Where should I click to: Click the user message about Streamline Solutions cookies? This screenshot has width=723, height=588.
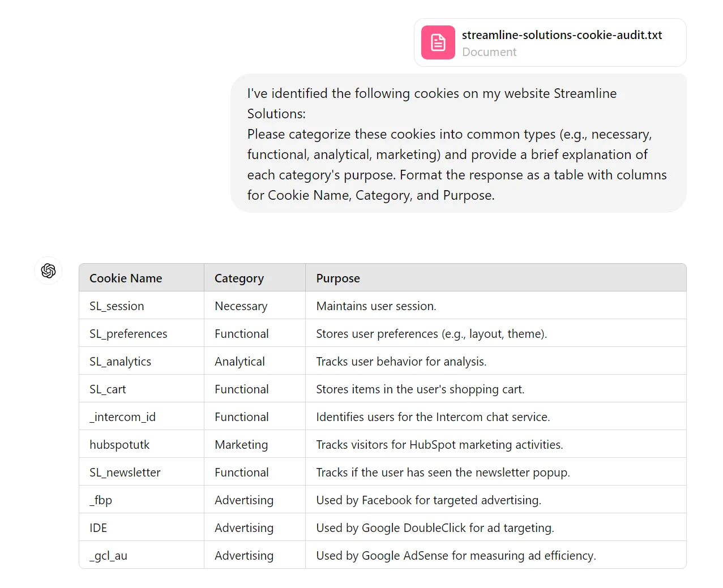(459, 144)
